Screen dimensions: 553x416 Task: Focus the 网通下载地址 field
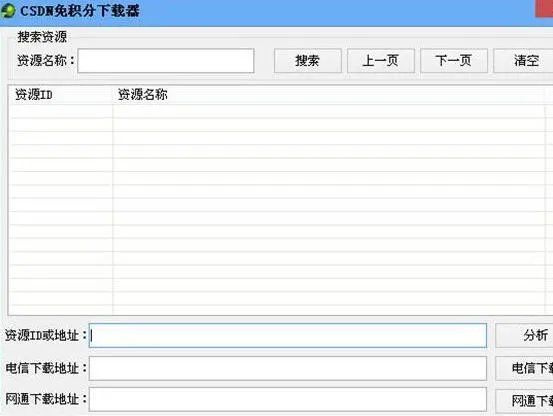[x=288, y=399]
